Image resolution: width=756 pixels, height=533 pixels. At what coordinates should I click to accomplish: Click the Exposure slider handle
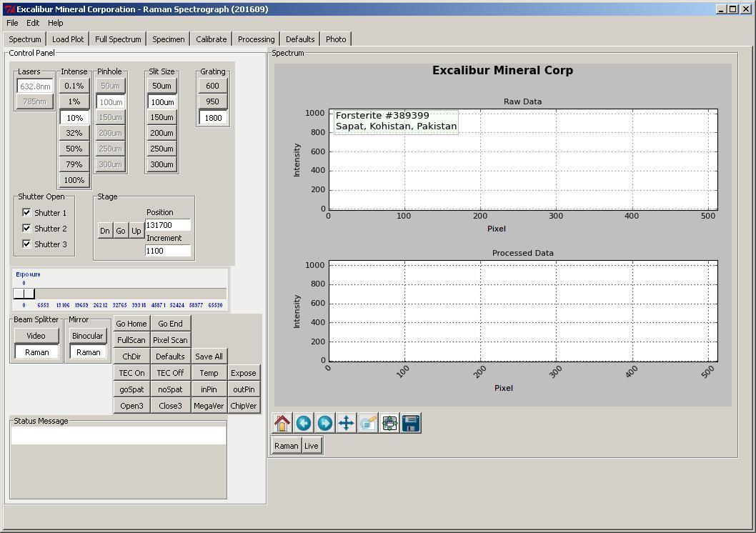point(24,294)
